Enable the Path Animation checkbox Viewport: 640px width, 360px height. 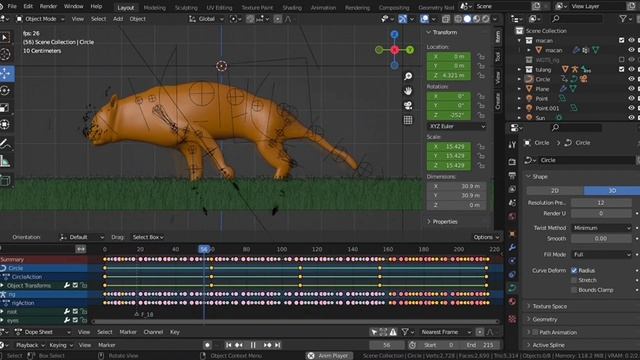coord(536,332)
